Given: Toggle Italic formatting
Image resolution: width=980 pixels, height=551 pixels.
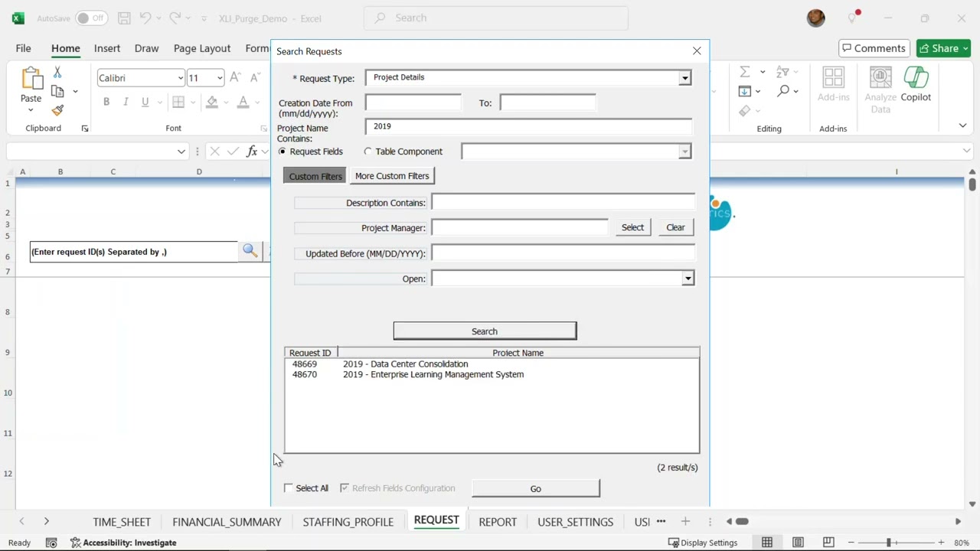Looking at the screenshot, I should [x=126, y=102].
